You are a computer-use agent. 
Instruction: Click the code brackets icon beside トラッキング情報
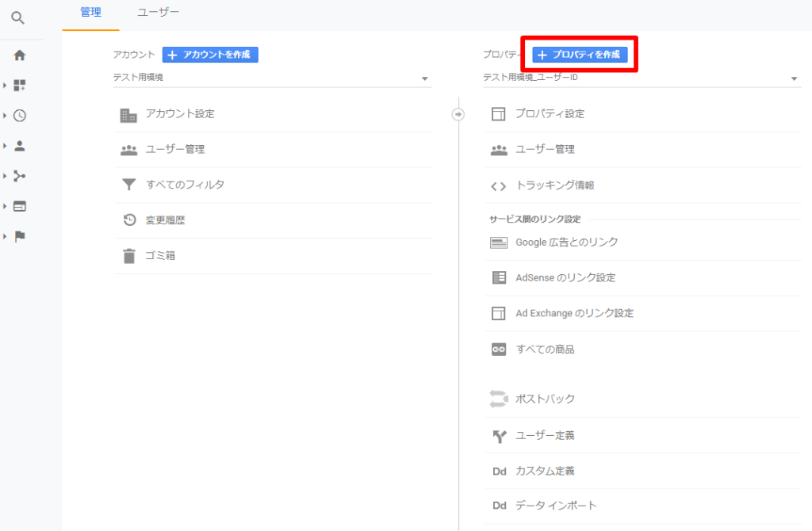pyautogui.click(x=498, y=186)
